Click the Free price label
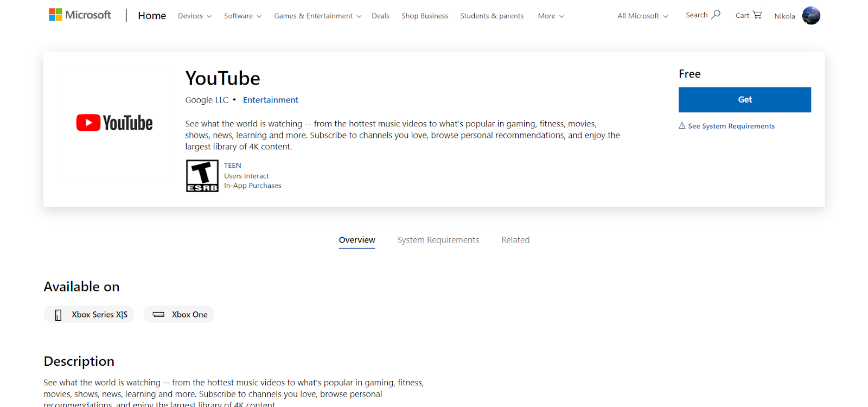 tap(690, 74)
